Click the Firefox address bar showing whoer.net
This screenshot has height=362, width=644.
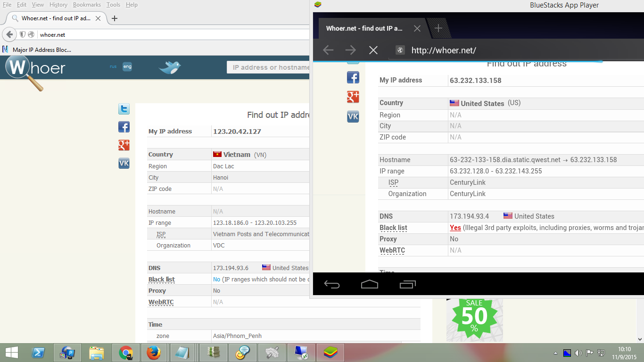[x=173, y=34]
